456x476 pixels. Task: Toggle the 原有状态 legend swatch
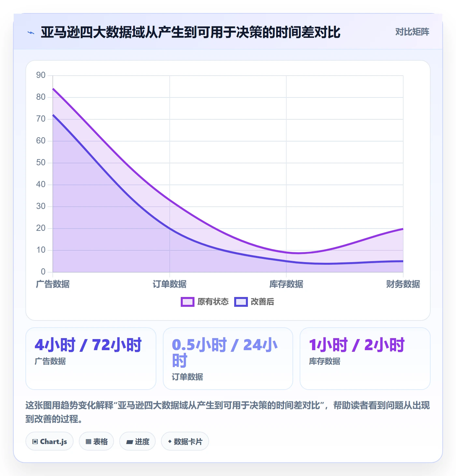pyautogui.click(x=188, y=302)
